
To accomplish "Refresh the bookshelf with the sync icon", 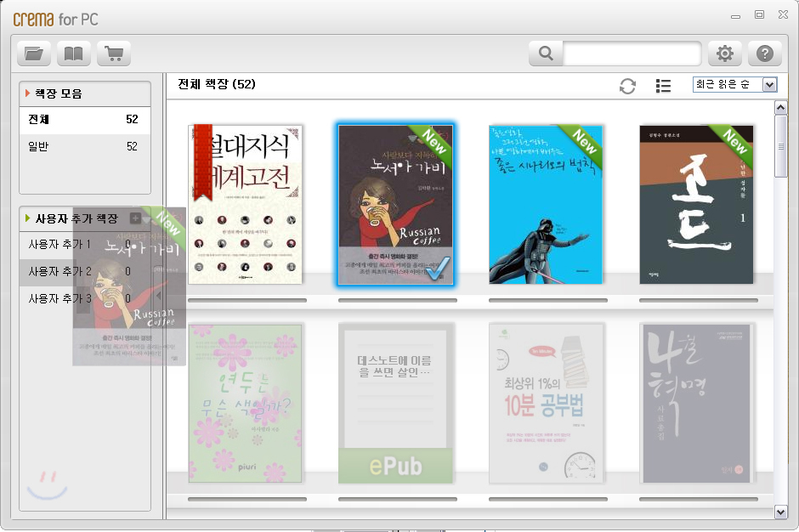I will pyautogui.click(x=627, y=86).
